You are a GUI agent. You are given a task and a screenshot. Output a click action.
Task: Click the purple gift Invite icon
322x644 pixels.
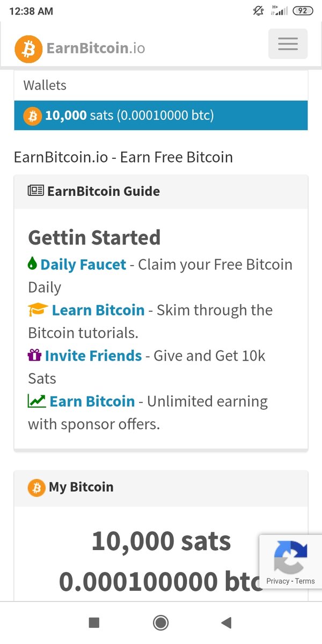34,355
